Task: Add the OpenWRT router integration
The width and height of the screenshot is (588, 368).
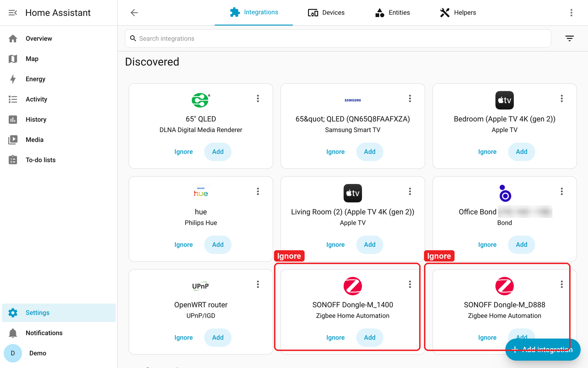Action: (218, 337)
